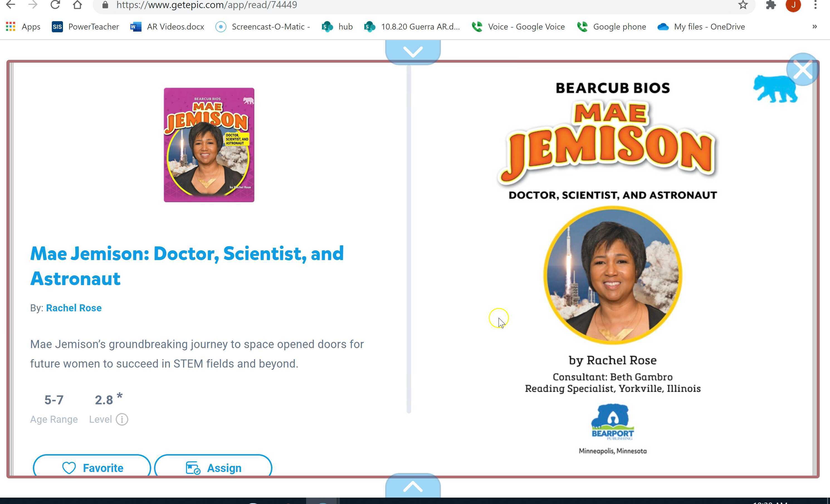Click the Level info icon
830x504 pixels.
[122, 420]
